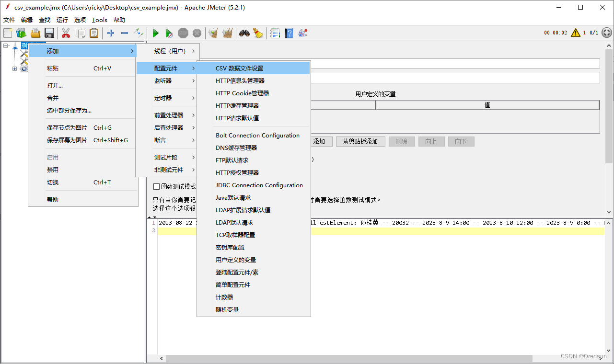Toggle the 函数测试模式 checkbox
This screenshot has height=364, width=614.
click(156, 186)
